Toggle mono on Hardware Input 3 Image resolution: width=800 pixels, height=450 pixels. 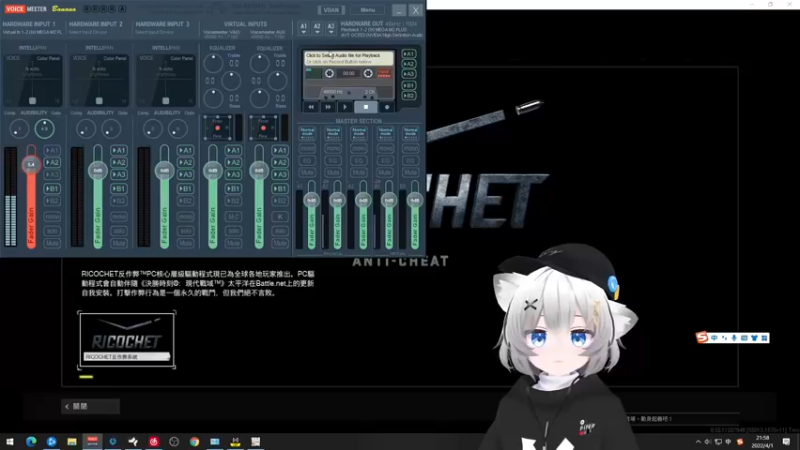[x=185, y=217]
